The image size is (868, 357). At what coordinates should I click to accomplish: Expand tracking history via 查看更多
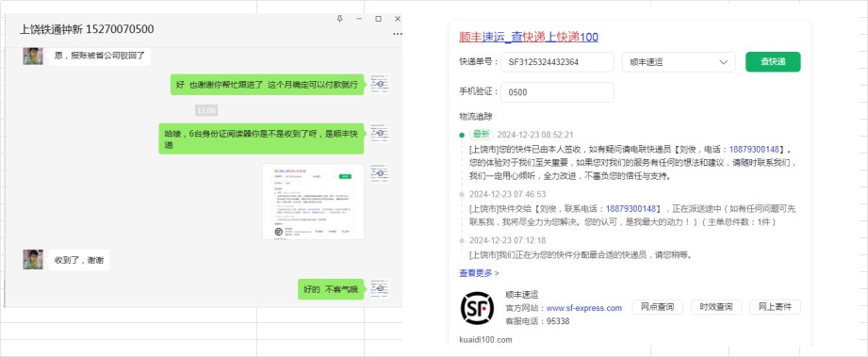point(479,273)
